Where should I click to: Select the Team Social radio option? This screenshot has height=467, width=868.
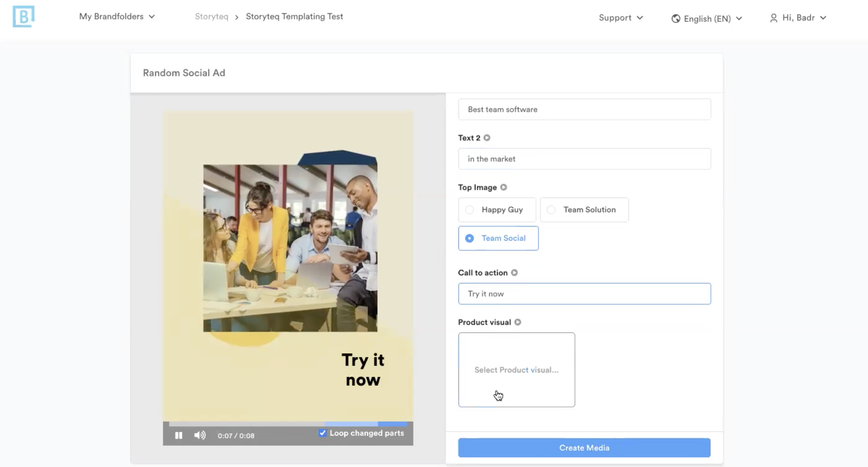pos(499,238)
